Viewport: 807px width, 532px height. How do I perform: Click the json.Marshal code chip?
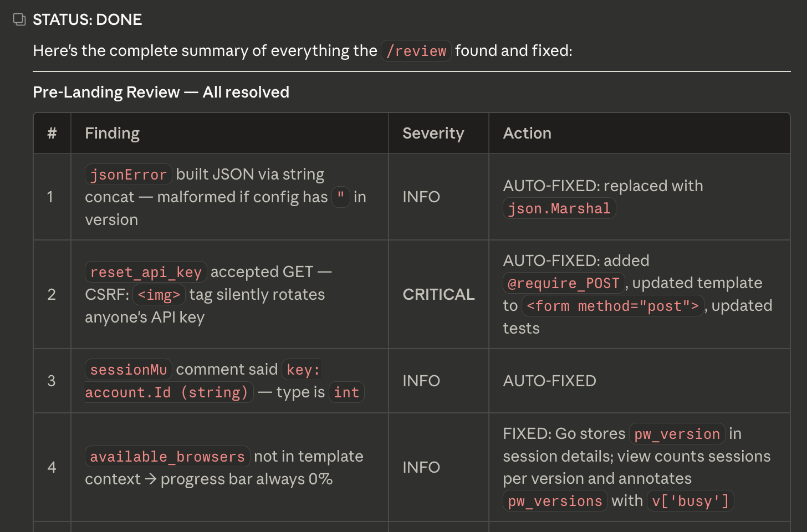tap(559, 209)
